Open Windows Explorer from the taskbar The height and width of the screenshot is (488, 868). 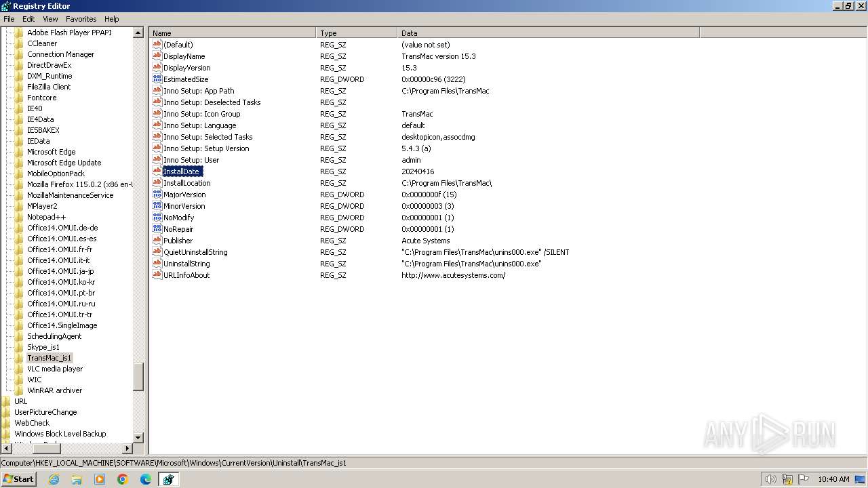tap(77, 479)
